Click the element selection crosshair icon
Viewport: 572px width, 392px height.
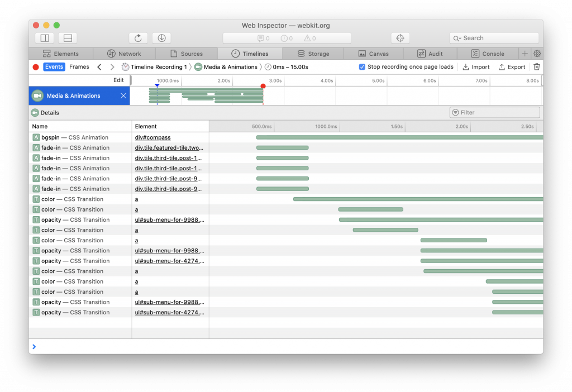pos(400,37)
